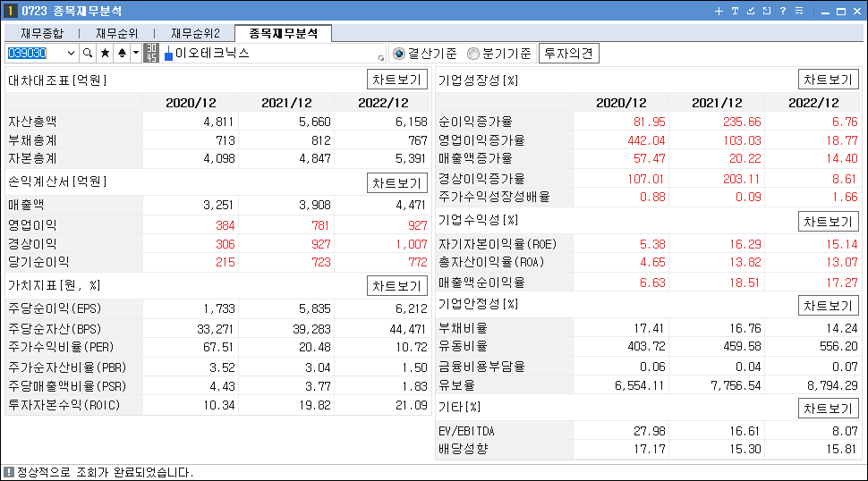Click 차트보기 for 기업성장성
Viewport: 868px width, 481px height.
828,80
